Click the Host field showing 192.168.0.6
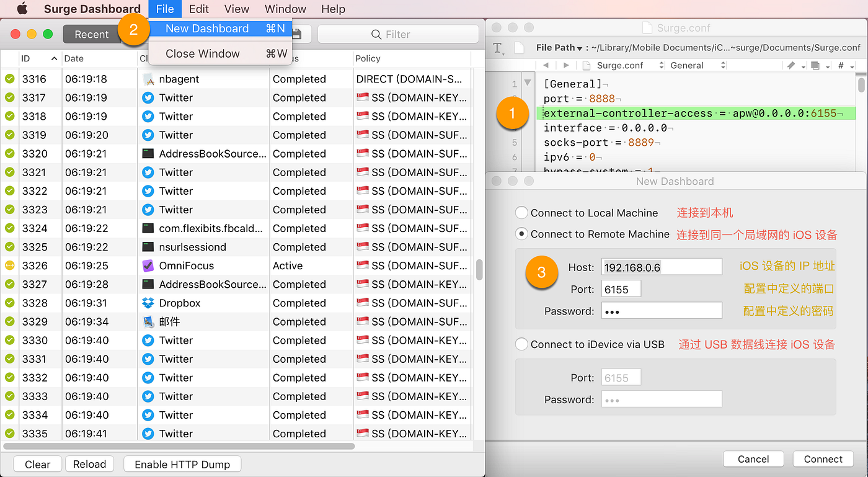 coord(662,267)
